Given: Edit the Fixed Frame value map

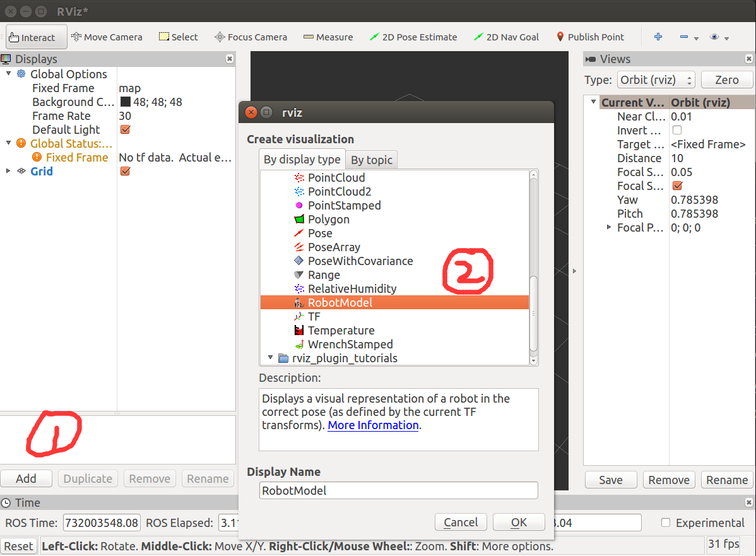Looking at the screenshot, I should pos(130,88).
